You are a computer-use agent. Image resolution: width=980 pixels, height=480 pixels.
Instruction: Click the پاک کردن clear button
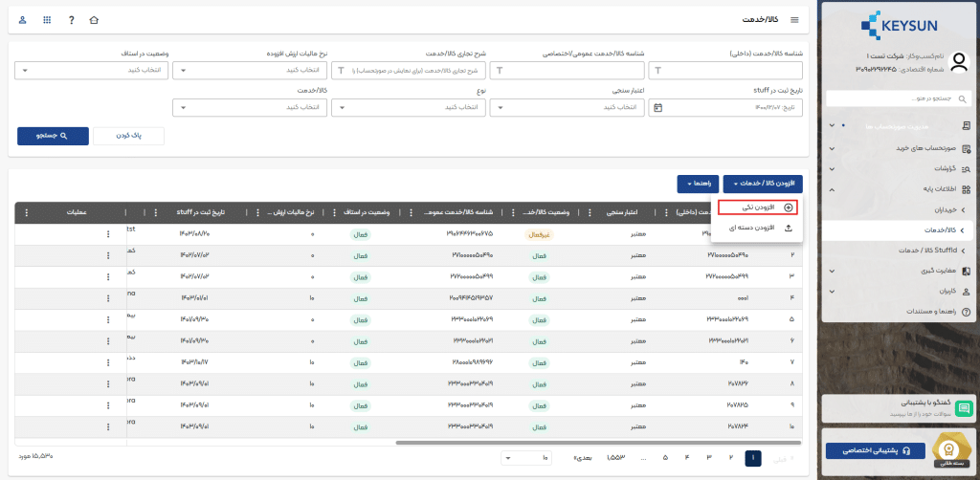[128, 136]
